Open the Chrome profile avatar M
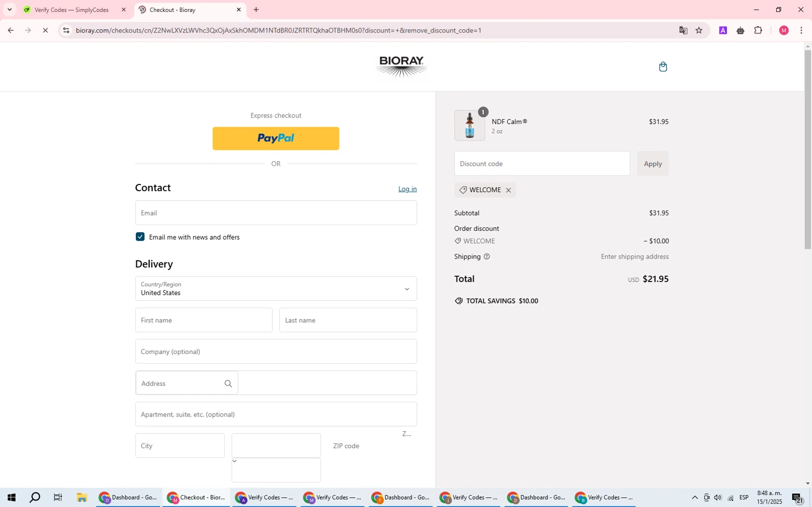 pos(784,30)
